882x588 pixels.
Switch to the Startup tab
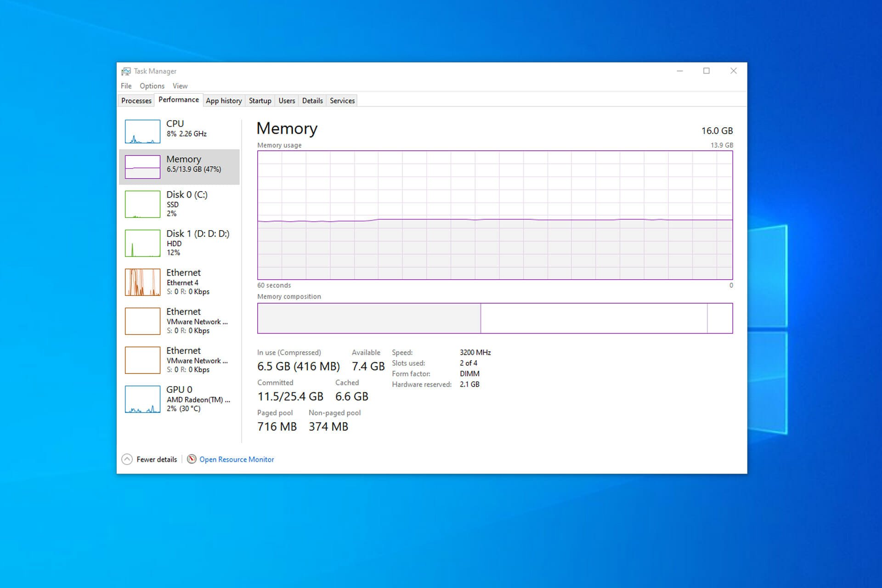pos(260,101)
